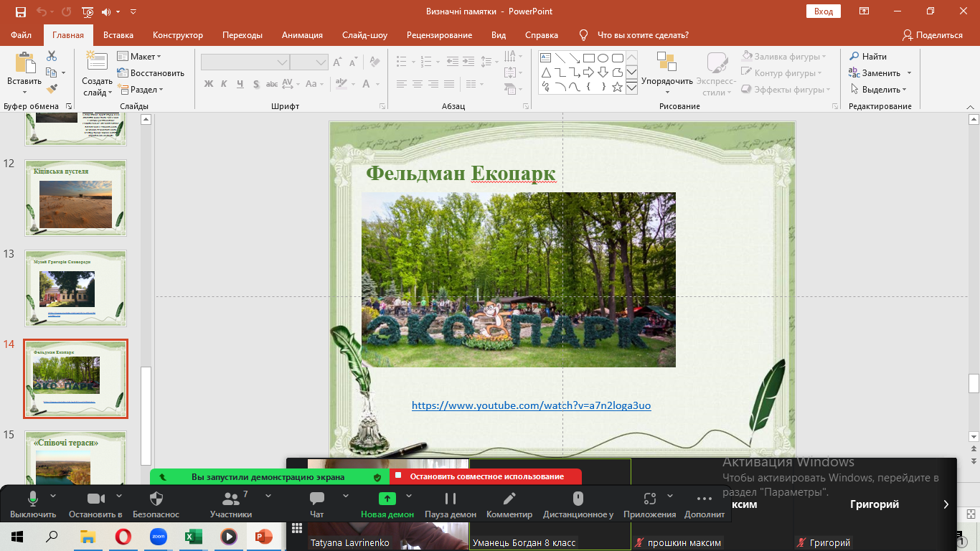Open the Справка help ribbon tab
This screenshot has height=551, width=980.
click(x=542, y=35)
